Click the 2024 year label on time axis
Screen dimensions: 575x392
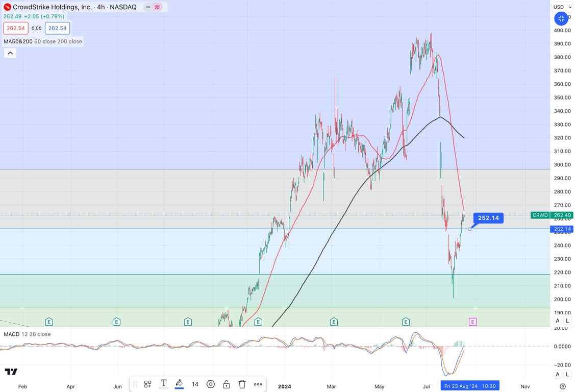click(x=284, y=386)
